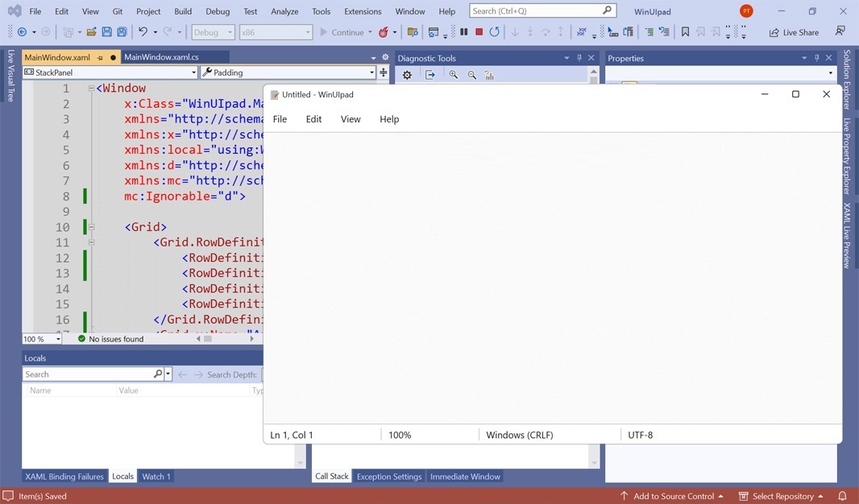Click the Undo arrow in toolbar
The width and height of the screenshot is (859, 504).
tap(143, 32)
